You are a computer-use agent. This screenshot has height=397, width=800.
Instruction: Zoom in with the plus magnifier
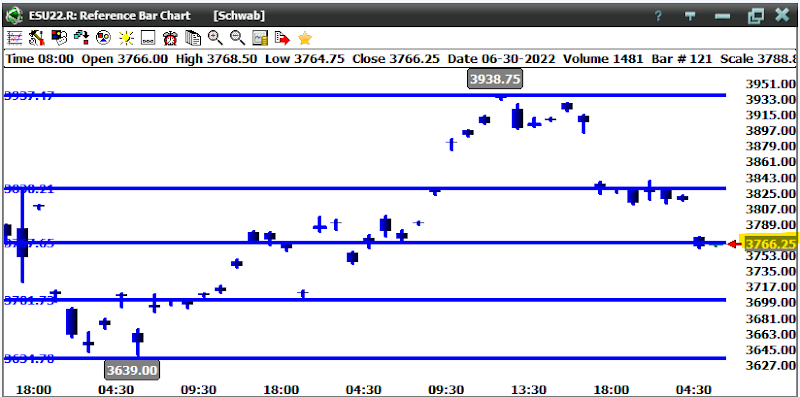tap(215, 38)
